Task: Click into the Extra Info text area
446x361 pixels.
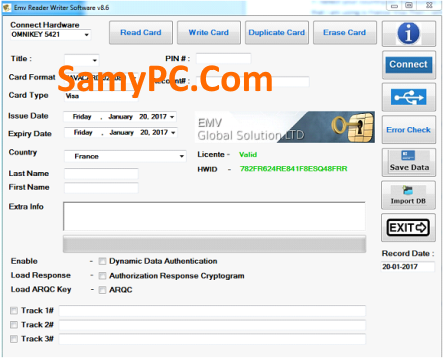Action: point(214,216)
